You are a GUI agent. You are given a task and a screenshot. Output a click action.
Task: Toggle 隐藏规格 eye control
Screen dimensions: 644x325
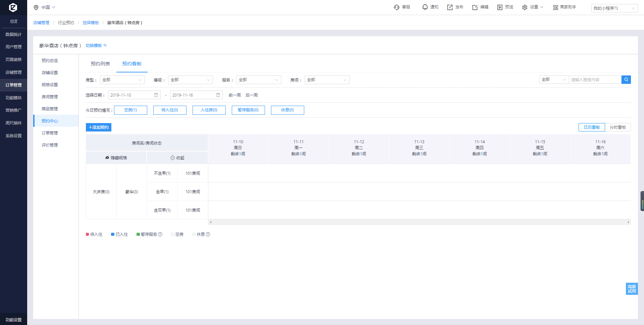click(x=116, y=158)
